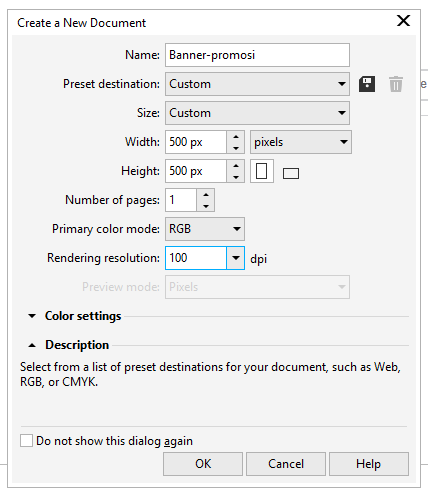This screenshot has width=428, height=494.
Task: Select landscape page orientation
Action: (x=291, y=173)
